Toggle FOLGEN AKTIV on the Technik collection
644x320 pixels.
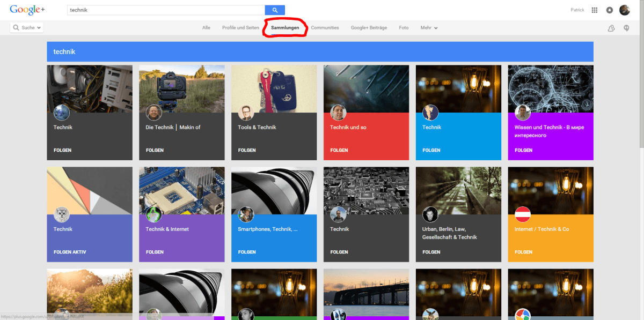70,252
